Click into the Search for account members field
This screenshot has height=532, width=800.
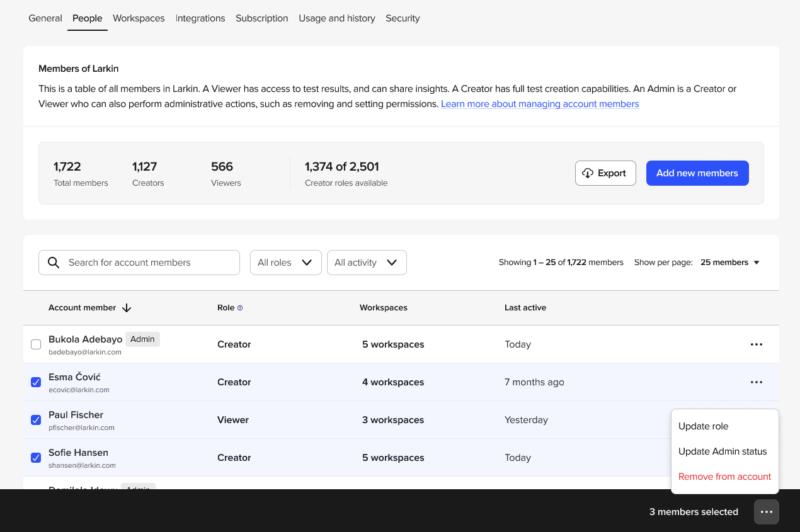coord(139,263)
